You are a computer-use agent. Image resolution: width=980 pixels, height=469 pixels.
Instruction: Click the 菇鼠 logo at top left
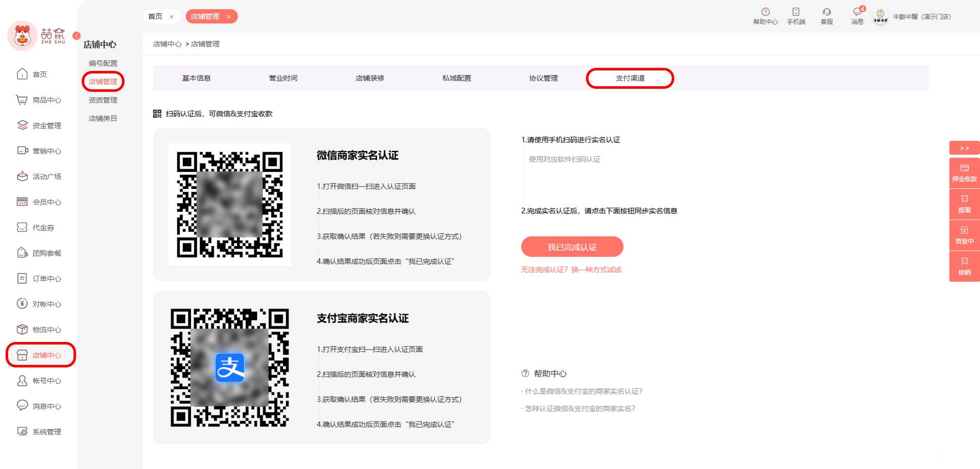point(37,36)
